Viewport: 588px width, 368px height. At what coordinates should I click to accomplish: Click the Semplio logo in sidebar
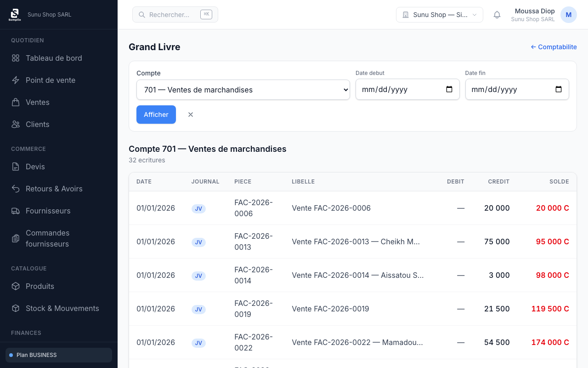pos(15,15)
